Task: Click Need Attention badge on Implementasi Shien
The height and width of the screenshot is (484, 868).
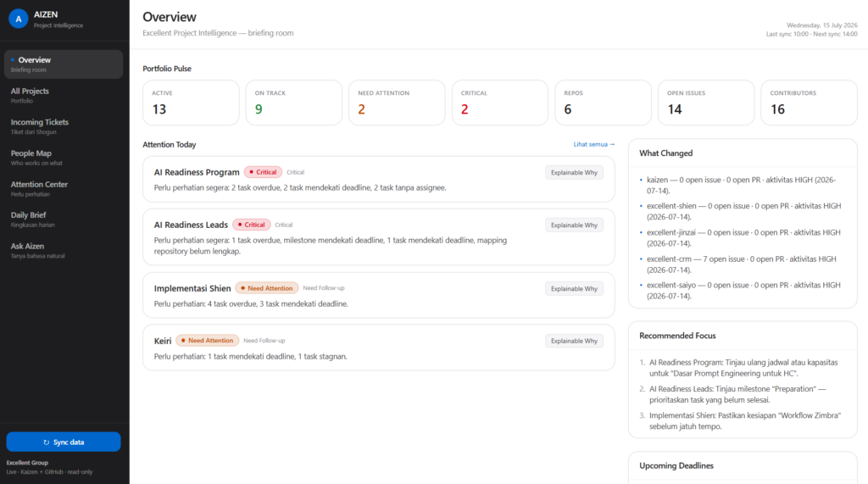Action: tap(267, 288)
